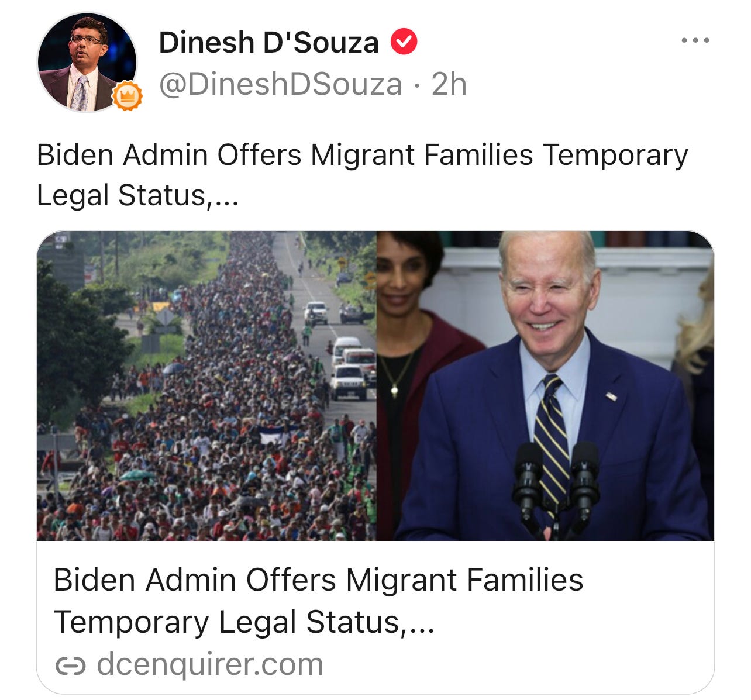Open the photo of Biden at podium

(x=545, y=385)
